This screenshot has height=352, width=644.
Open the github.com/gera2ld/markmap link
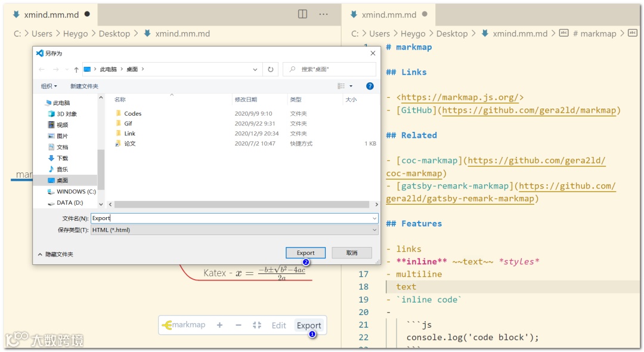click(x=529, y=110)
